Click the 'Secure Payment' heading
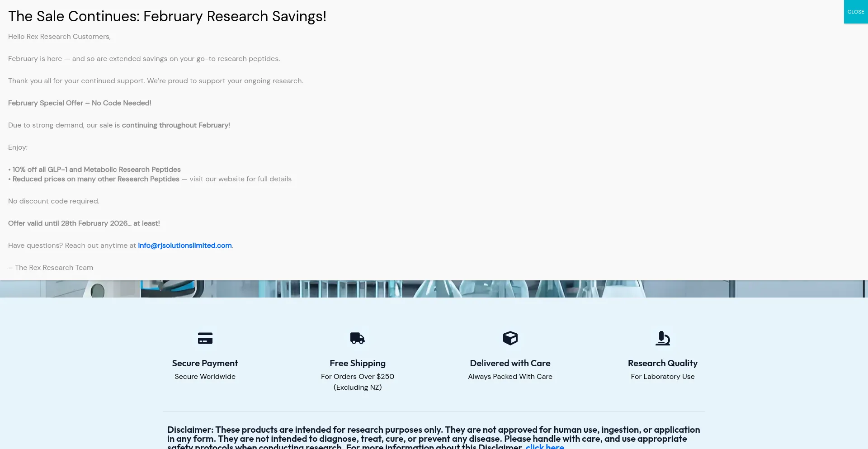The image size is (868, 449). point(205,363)
